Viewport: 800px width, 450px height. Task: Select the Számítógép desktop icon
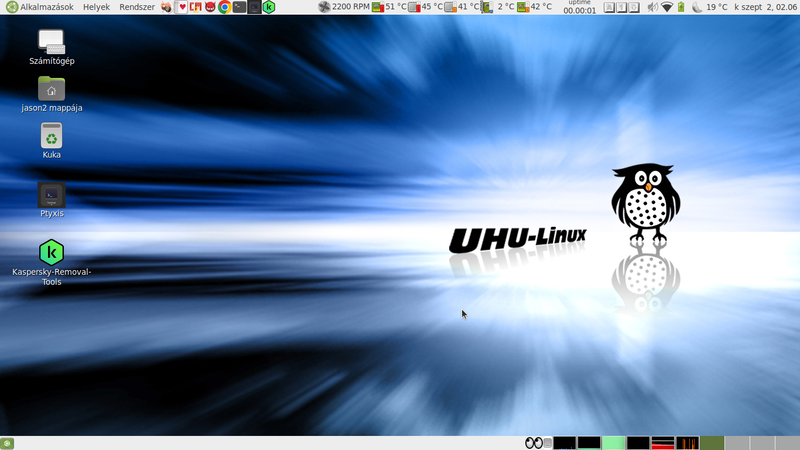pos(52,47)
